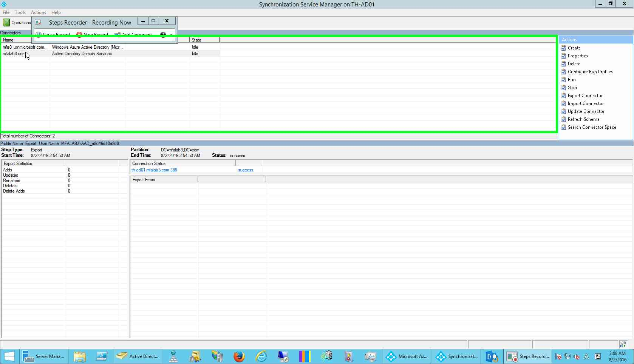Image resolution: width=634 pixels, height=364 pixels.
Task: Choose Update Connector action
Action: 586,111
